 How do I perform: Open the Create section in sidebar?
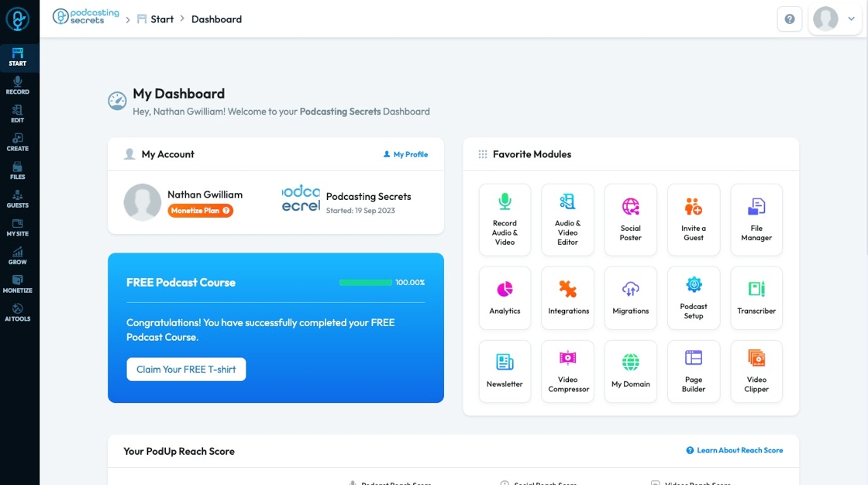(x=18, y=143)
